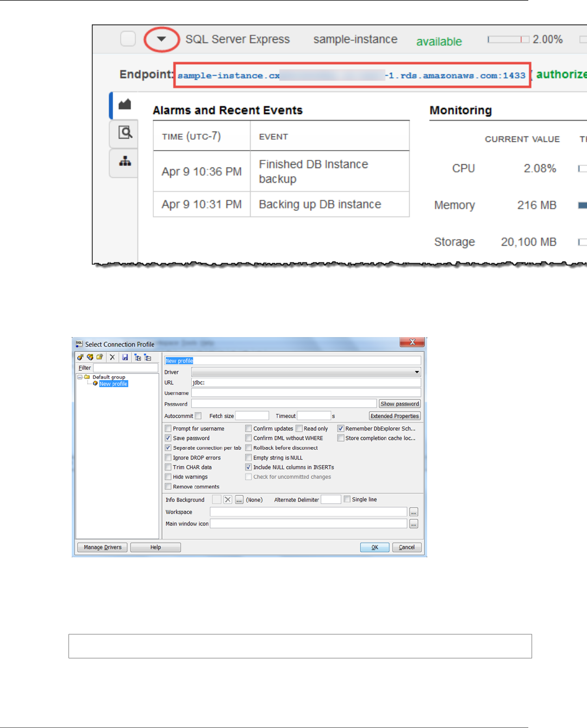The image size is (587, 728).
Task: Enable Ignore DROP errors
Action: point(168,458)
